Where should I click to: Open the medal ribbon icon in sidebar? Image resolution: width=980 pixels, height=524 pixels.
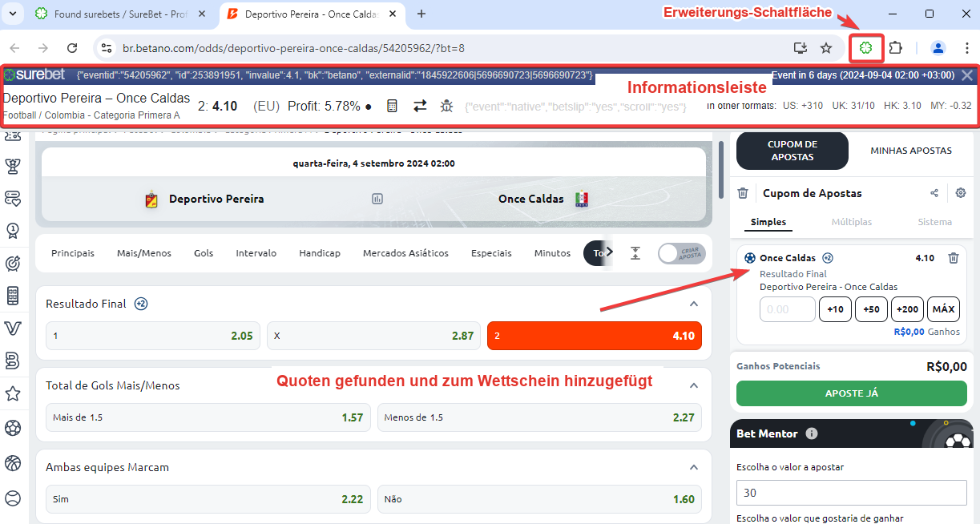coord(12,231)
